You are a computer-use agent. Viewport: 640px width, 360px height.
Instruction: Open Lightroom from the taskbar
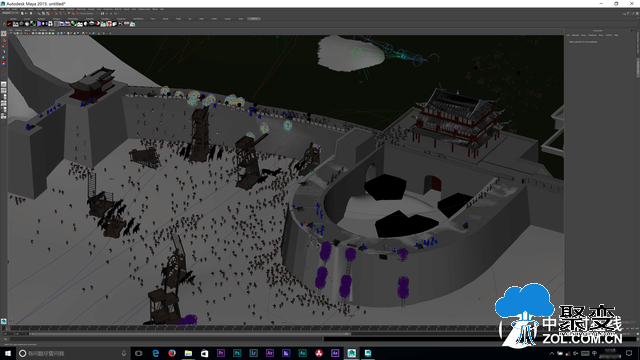pyautogui.click(x=253, y=353)
